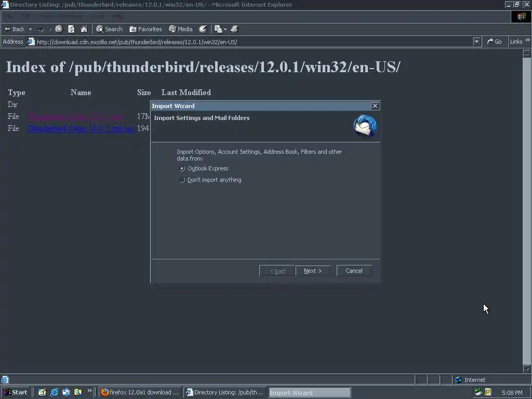Open the Search pane in Internet Explorer

tap(109, 29)
